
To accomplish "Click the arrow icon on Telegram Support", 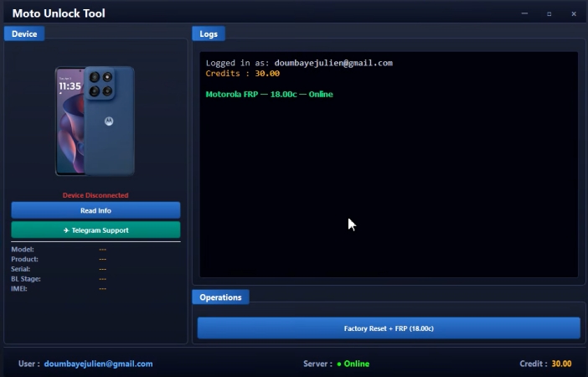I will [x=66, y=230].
